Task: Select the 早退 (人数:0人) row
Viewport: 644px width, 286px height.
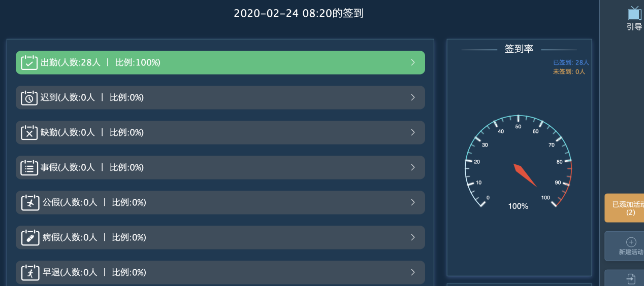Action: tap(220, 273)
